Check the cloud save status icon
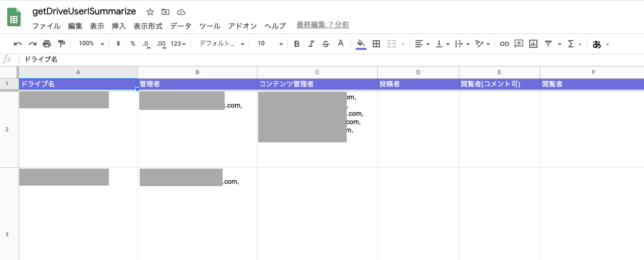Screen dimensions: 644x260 pos(181,12)
